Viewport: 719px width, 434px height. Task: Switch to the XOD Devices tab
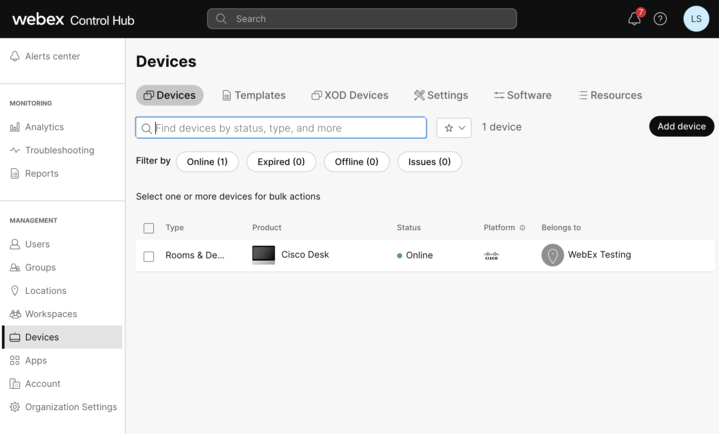350,95
